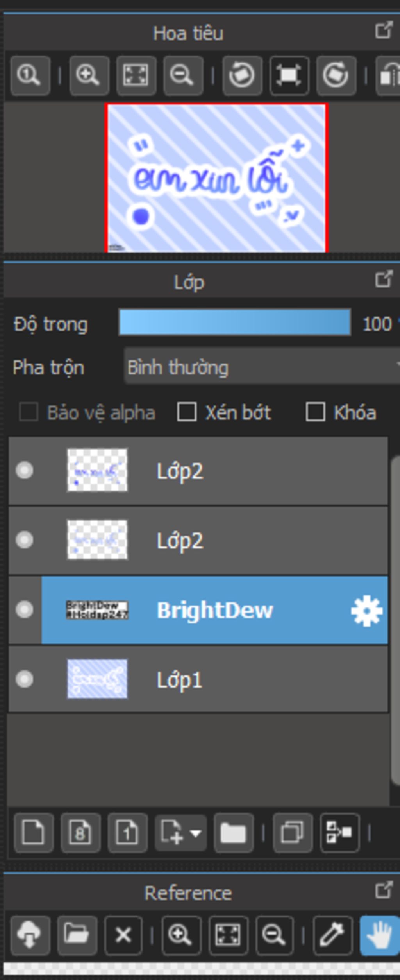
Task: Open the Pha trộn blend mode dropdown
Action: (x=262, y=367)
